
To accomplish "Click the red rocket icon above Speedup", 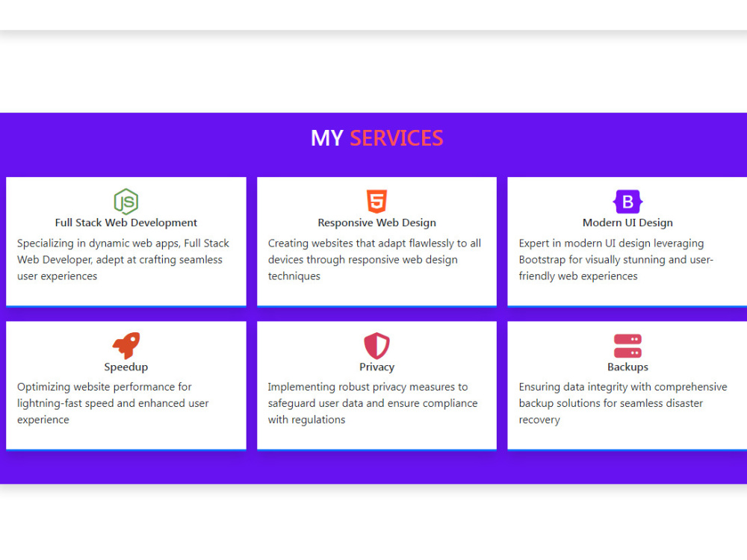I will tap(125, 344).
